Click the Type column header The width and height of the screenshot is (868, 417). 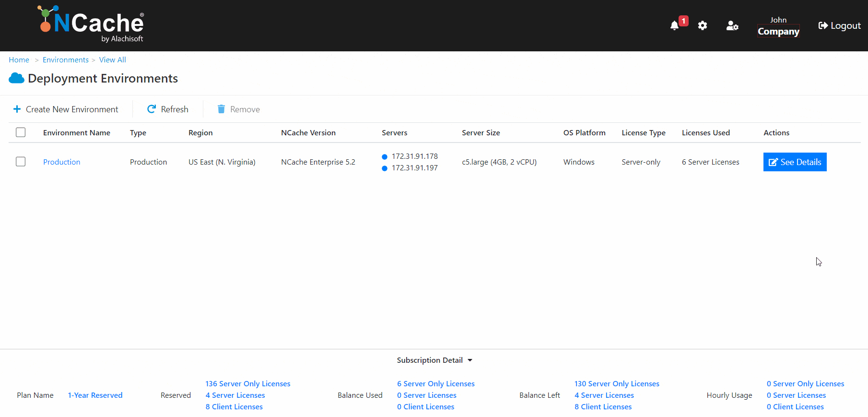[138, 133]
